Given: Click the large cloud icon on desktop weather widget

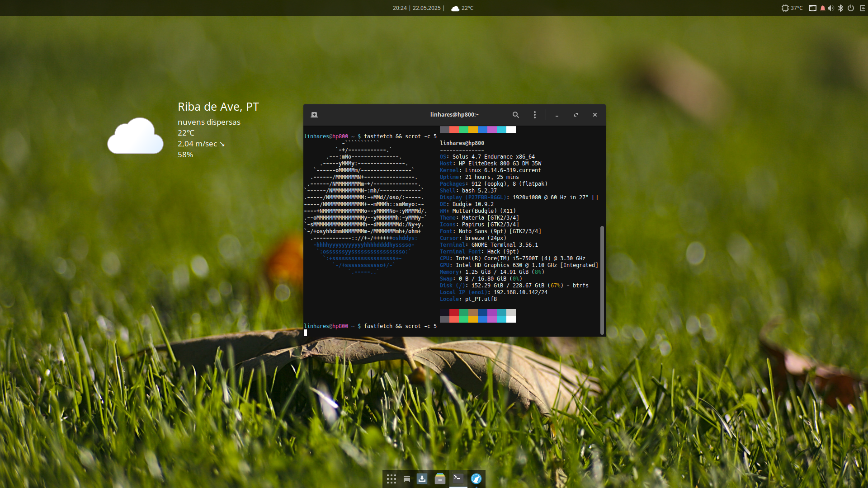Looking at the screenshot, I should (x=135, y=136).
